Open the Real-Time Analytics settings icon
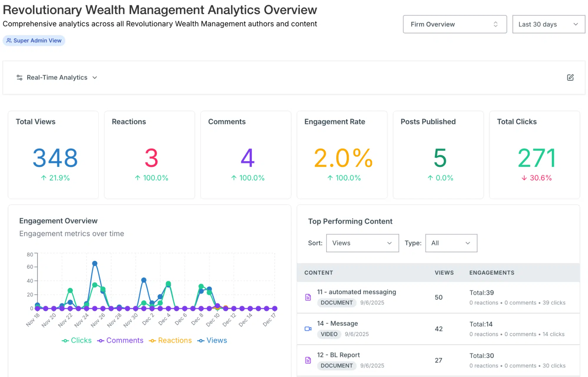The image size is (588, 377). pyautogui.click(x=19, y=77)
